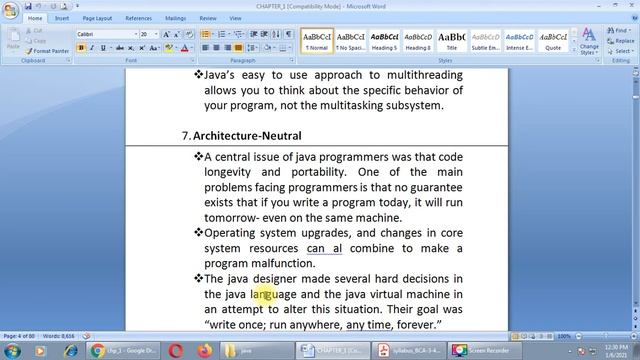Screen dimensions: 640x360
Task: Toggle Subscript formatting
Action: (x=131, y=48)
